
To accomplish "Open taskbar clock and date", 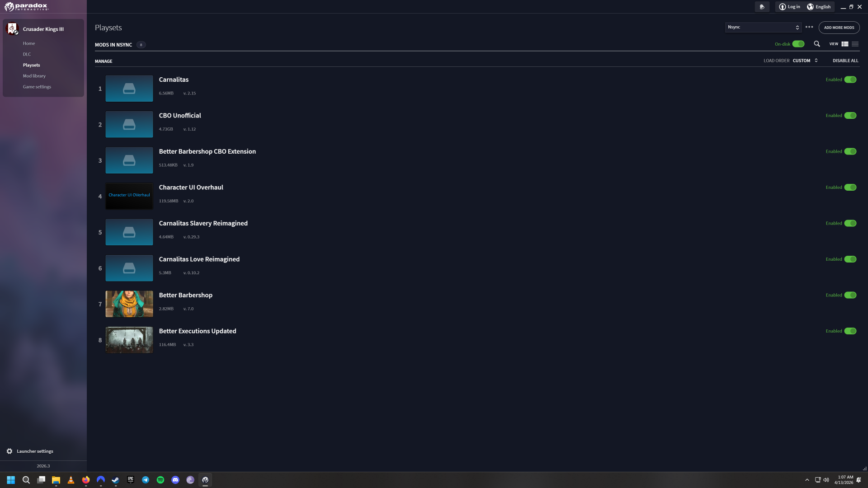I will [844, 480].
